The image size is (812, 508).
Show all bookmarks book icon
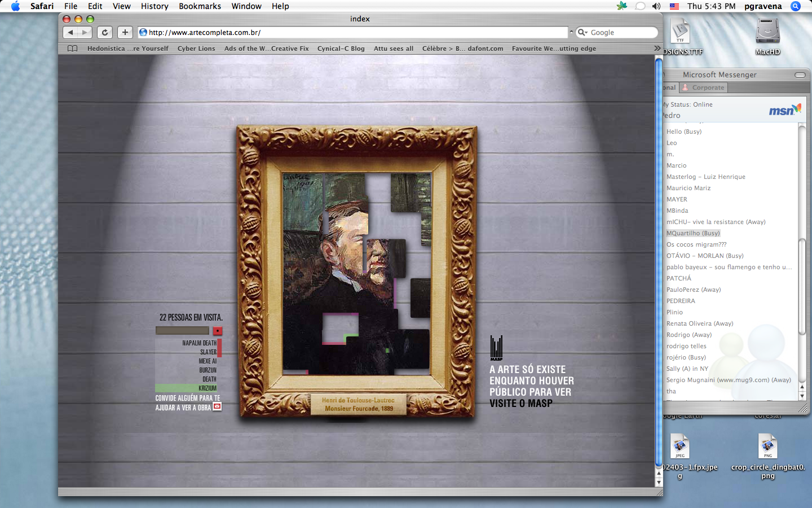[72, 49]
